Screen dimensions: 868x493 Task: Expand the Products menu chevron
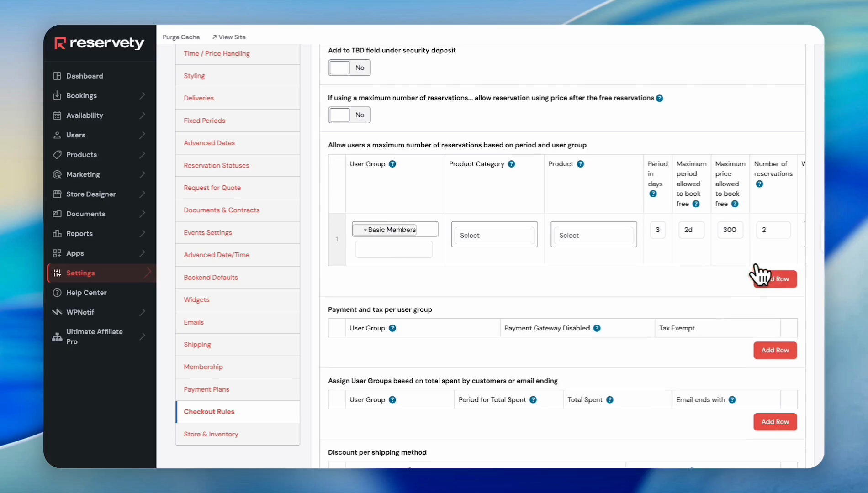tap(143, 155)
